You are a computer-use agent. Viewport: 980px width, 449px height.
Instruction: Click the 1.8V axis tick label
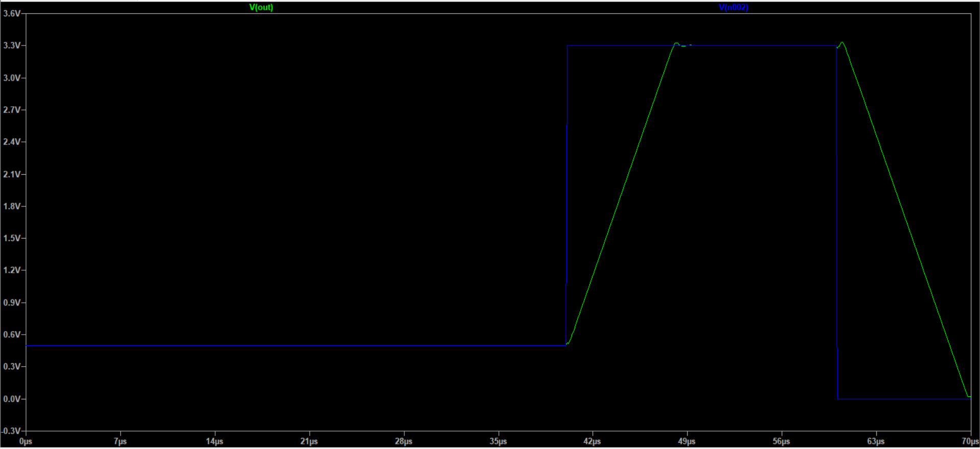(11, 206)
